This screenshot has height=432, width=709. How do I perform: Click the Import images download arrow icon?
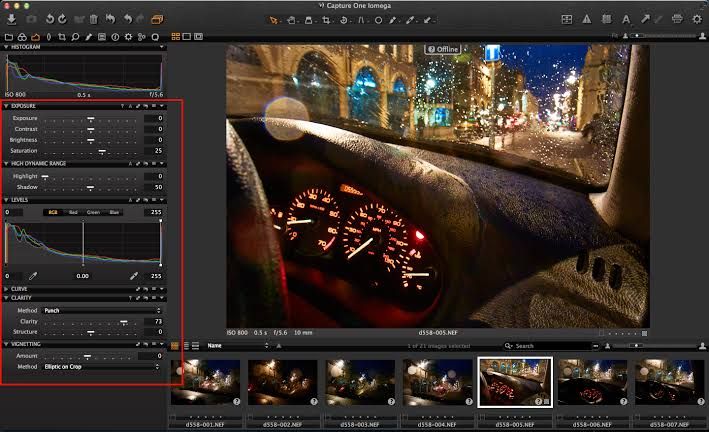click(x=11, y=19)
